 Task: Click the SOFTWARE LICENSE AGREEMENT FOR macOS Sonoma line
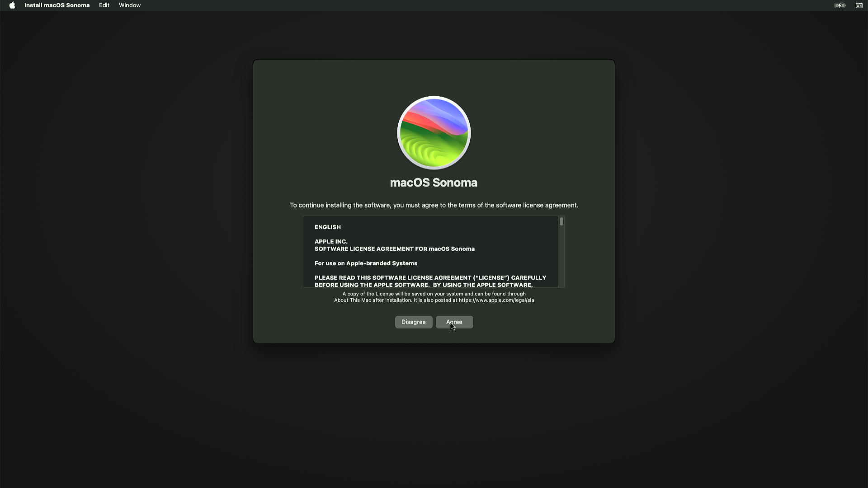pyautogui.click(x=394, y=249)
